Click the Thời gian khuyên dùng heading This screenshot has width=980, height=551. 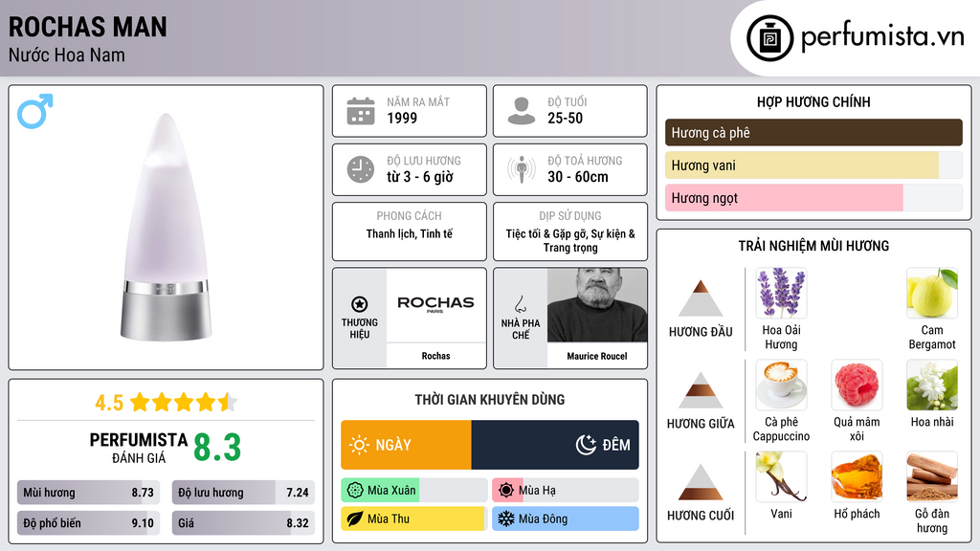(x=490, y=400)
